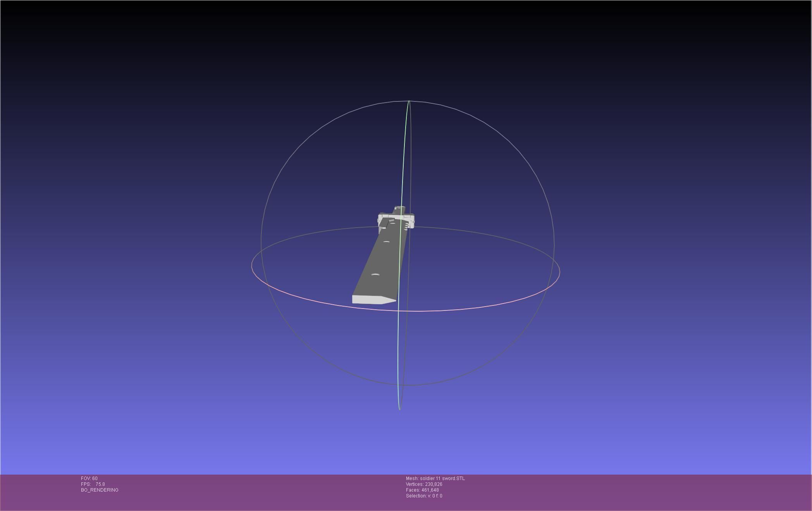Click the FPS: 75.8 readout
The height and width of the screenshot is (511, 812).
(x=93, y=484)
